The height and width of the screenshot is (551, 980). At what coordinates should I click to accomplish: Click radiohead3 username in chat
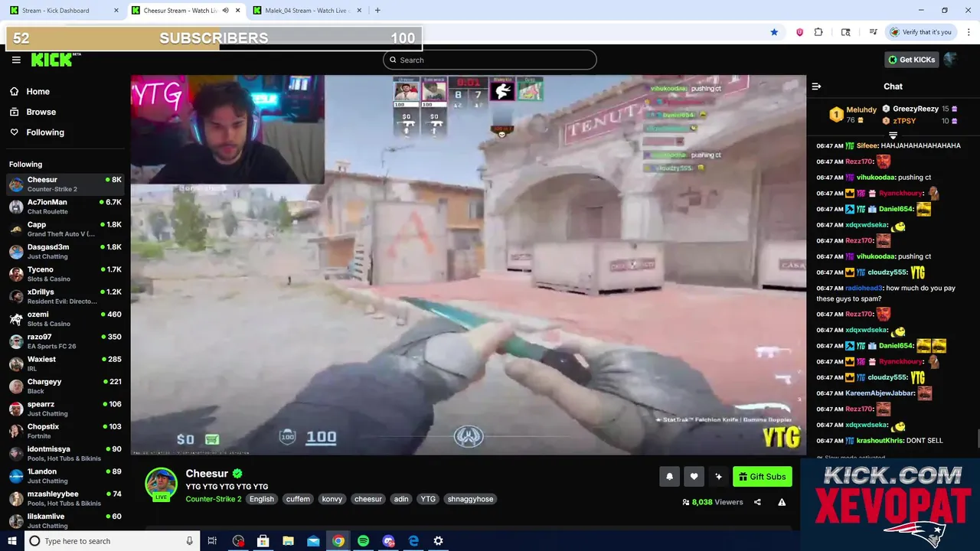tap(864, 289)
